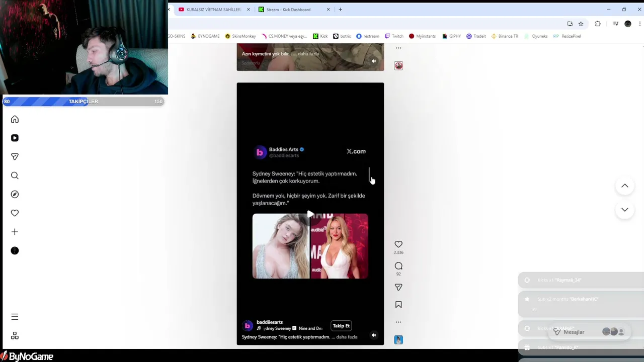
Task: Open GIPHY bookmark
Action: point(451,36)
